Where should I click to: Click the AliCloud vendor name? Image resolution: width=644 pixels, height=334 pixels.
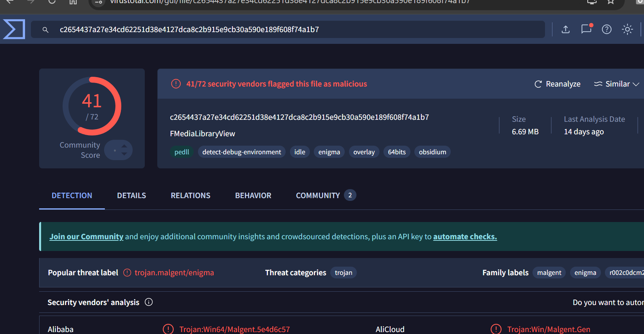[x=390, y=329]
